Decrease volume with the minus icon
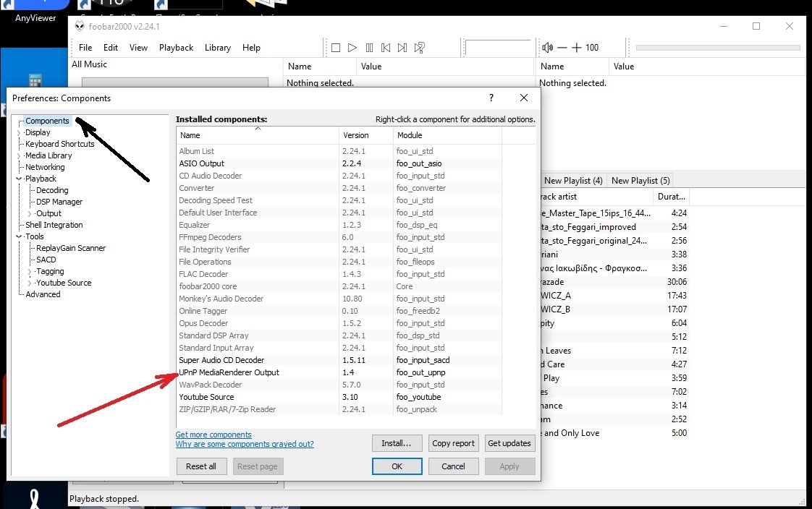The width and height of the screenshot is (812, 509). tap(561, 48)
